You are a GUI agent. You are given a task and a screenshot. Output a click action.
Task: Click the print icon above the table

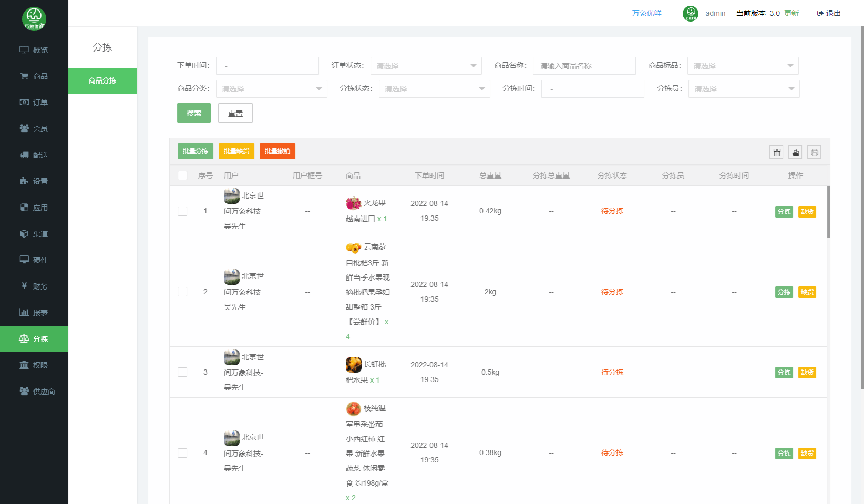click(x=814, y=152)
